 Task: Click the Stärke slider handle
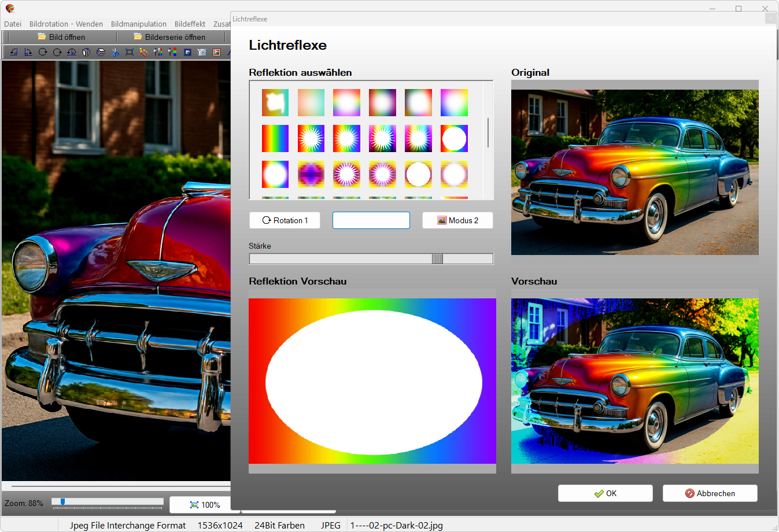437,259
